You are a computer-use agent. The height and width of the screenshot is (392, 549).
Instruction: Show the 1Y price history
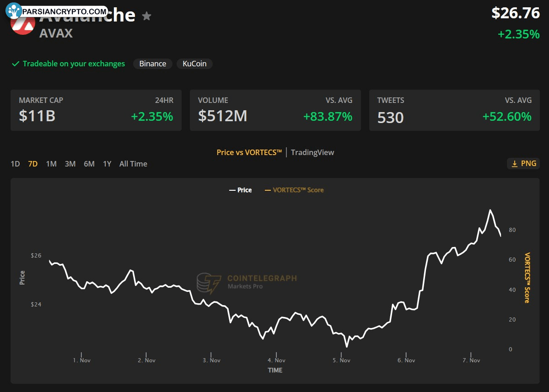pyautogui.click(x=107, y=164)
